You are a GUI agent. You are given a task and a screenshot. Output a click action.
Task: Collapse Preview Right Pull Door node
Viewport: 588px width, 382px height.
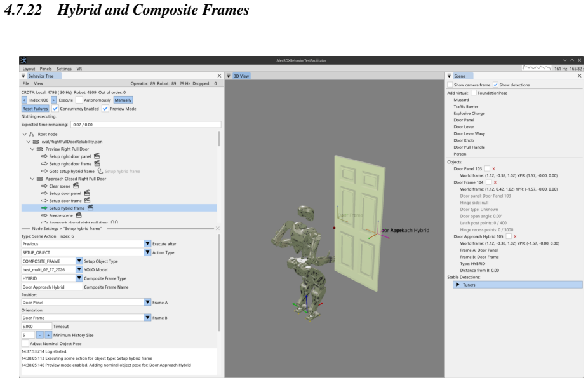pyautogui.click(x=32, y=149)
